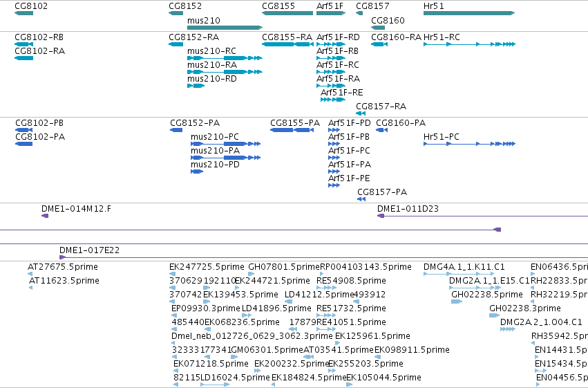This screenshot has height=388, width=588.
Task: Select EST EK125961.5prime
Action: click(x=337, y=343)
